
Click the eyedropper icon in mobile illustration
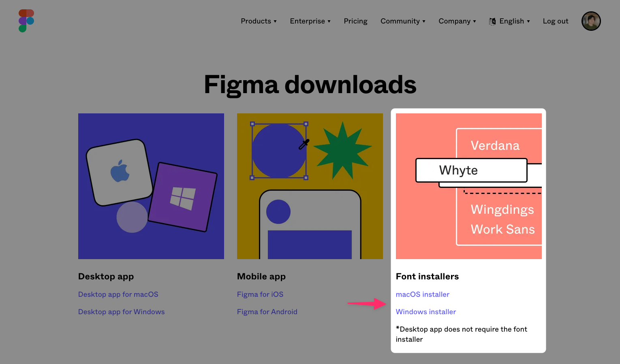pyautogui.click(x=304, y=144)
